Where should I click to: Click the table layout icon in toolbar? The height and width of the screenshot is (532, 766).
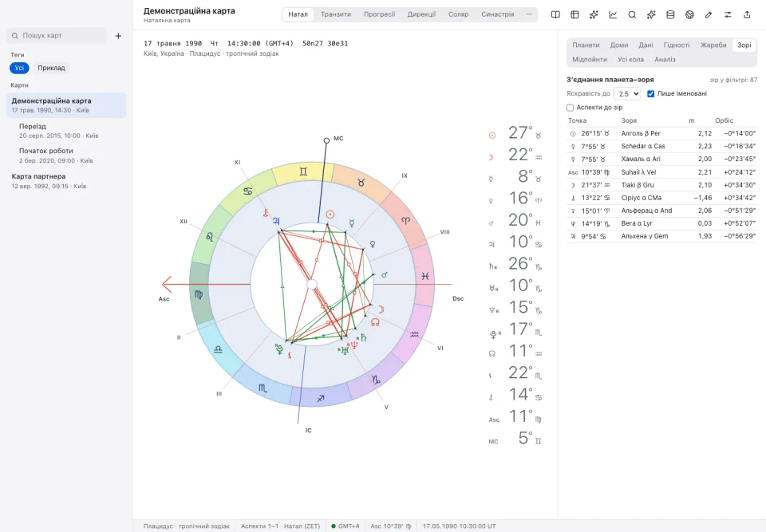574,14
